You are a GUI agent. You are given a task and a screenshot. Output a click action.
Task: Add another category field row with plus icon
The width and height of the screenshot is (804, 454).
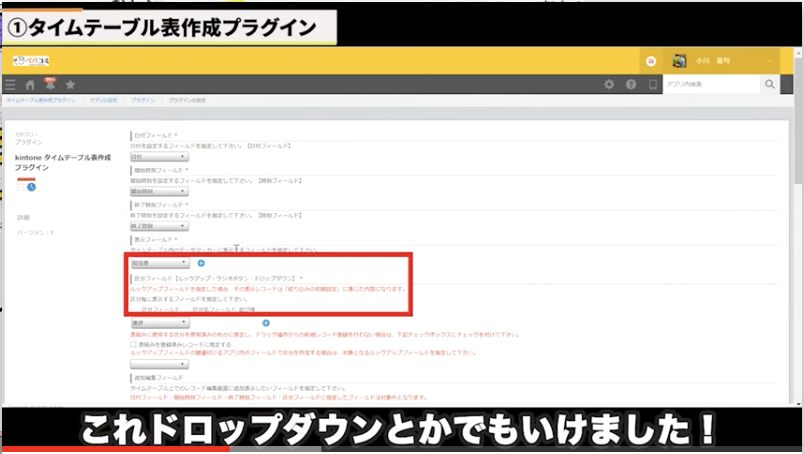(x=265, y=323)
